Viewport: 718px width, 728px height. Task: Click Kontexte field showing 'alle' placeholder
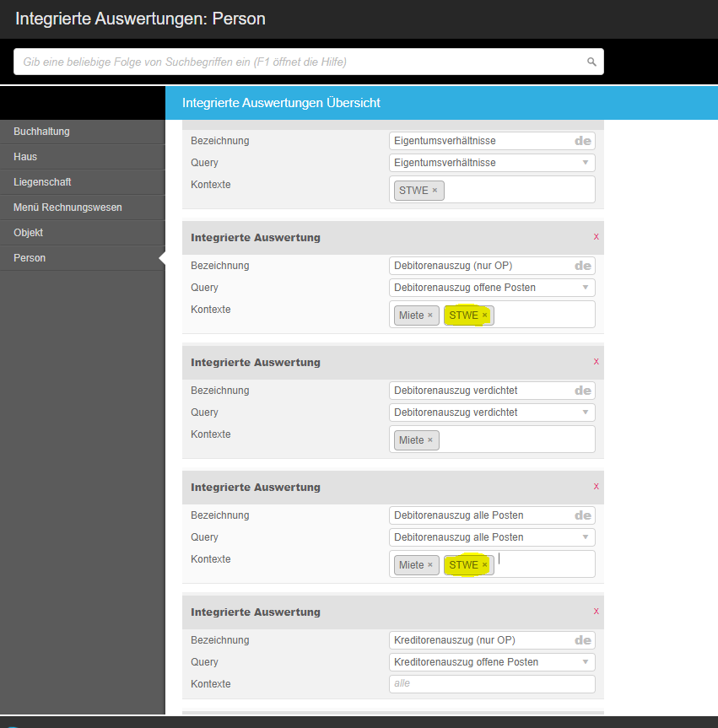point(492,684)
